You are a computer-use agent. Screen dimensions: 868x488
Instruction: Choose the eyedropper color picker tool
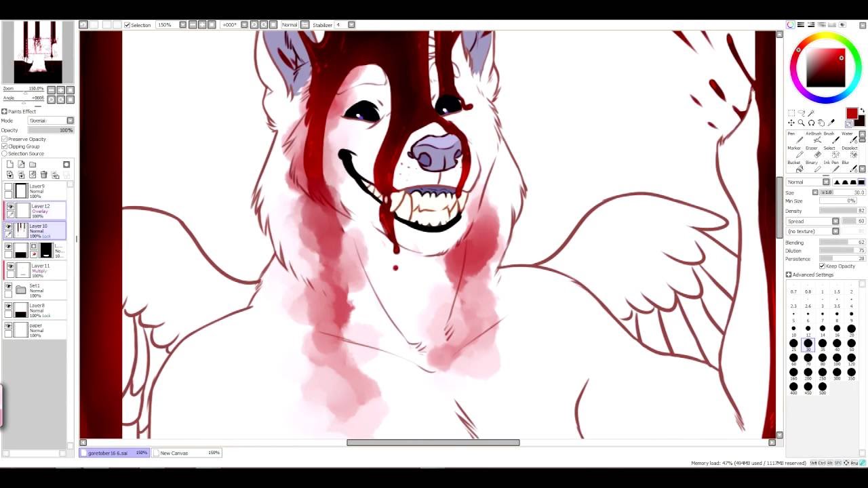coord(831,123)
